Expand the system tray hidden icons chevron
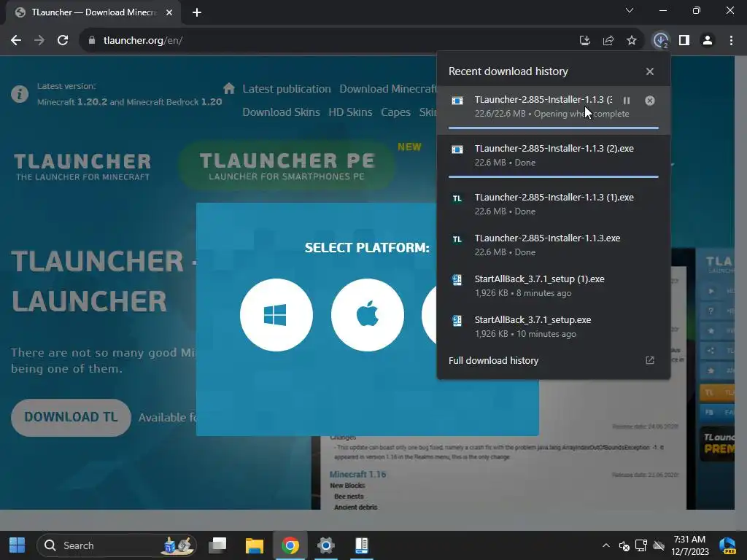747x560 pixels. click(x=606, y=545)
